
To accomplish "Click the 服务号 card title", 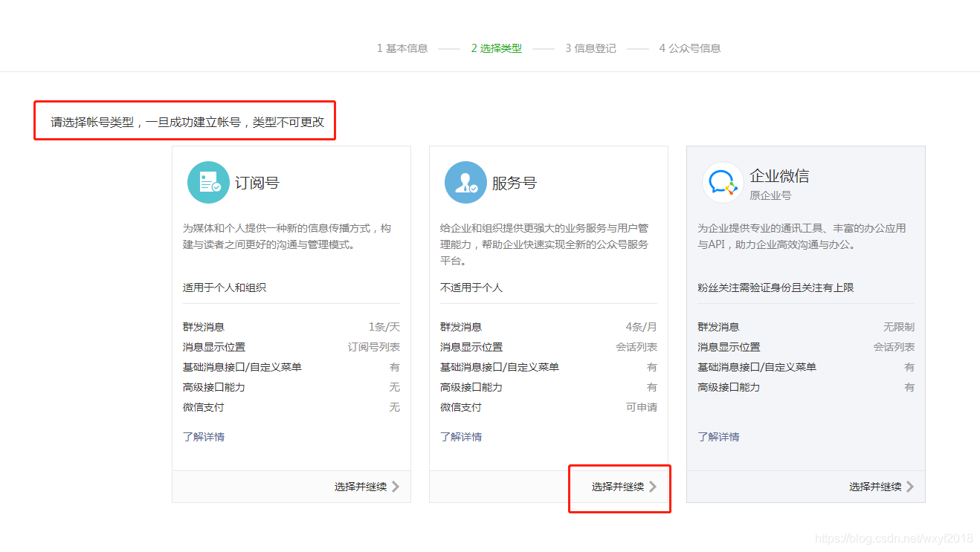I will [515, 183].
